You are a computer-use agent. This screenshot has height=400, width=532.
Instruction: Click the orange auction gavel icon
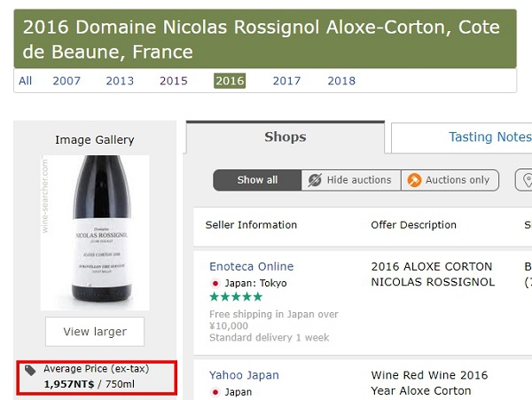click(414, 180)
